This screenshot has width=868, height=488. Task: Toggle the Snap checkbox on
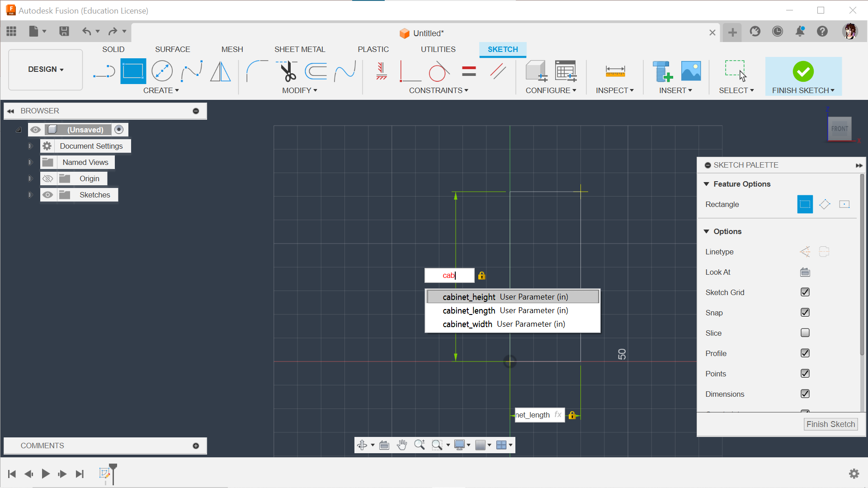(x=805, y=312)
